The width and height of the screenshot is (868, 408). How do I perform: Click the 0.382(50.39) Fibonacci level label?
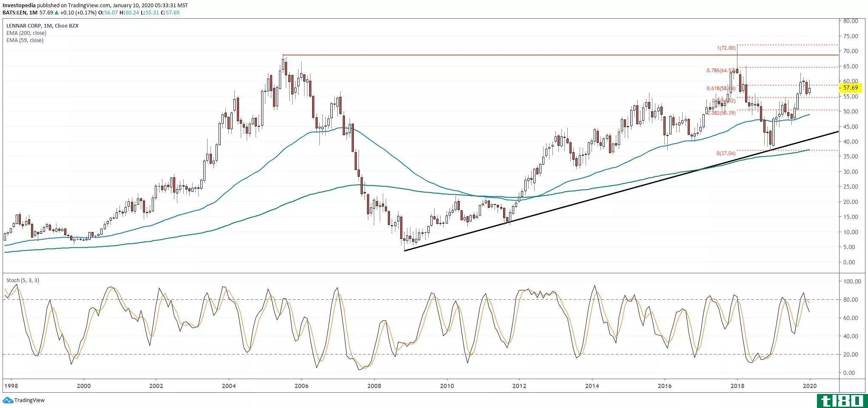pyautogui.click(x=721, y=113)
